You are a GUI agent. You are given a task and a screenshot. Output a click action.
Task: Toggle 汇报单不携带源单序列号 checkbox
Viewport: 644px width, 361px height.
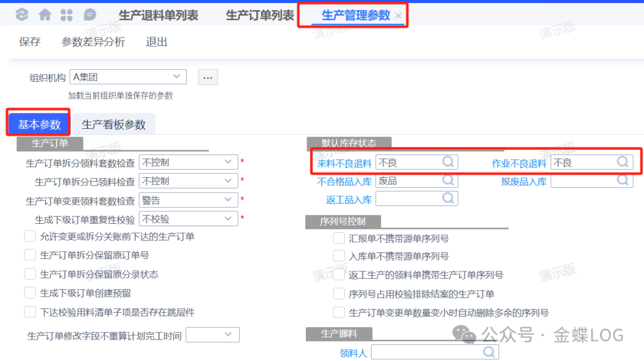[339, 238]
